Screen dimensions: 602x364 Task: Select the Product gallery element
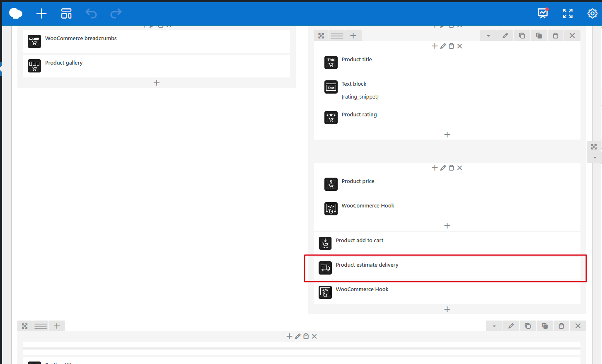pos(157,66)
